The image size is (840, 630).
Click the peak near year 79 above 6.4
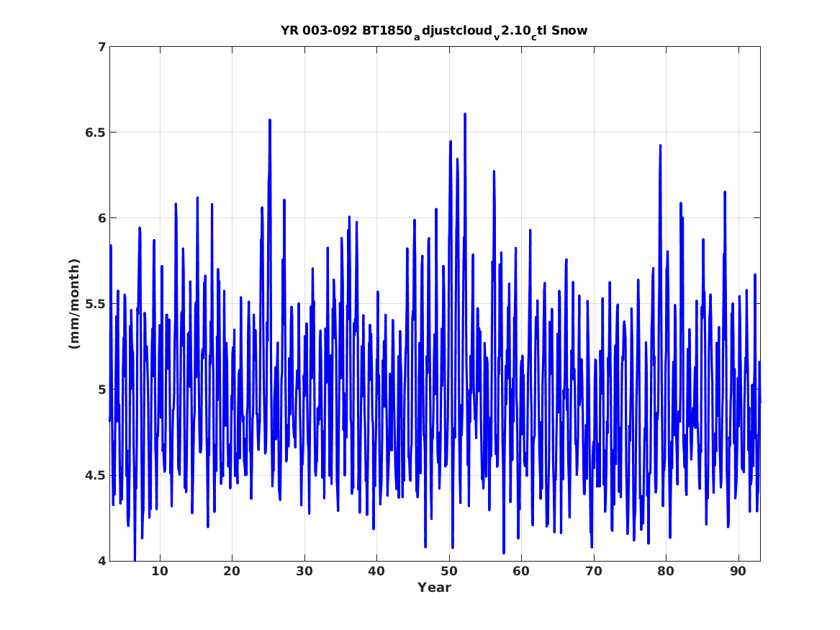661,145
